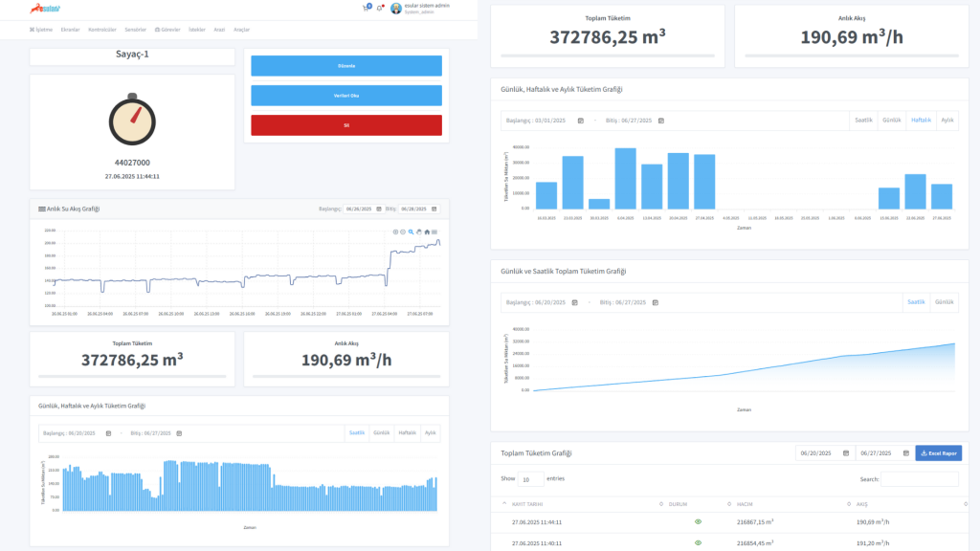Open the shopping cart icon in the header

366,8
